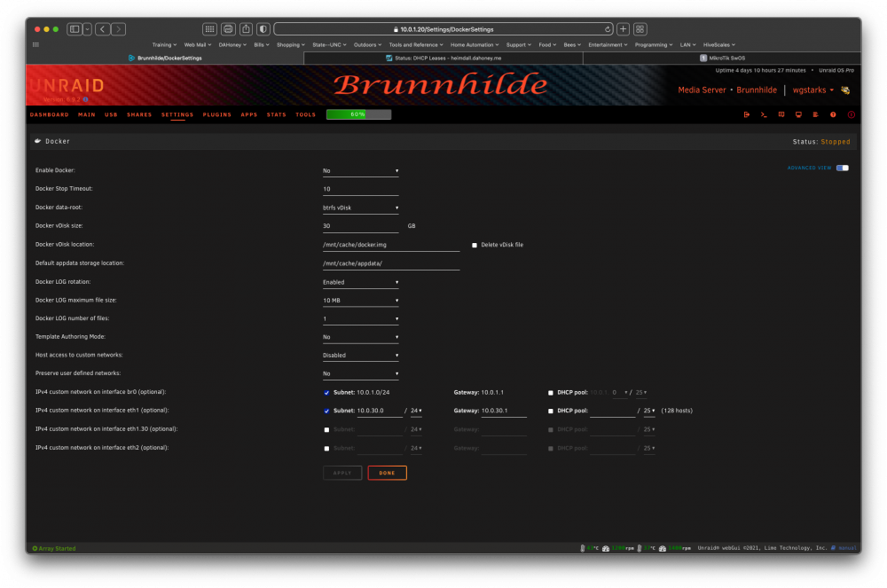887x588 pixels.
Task: Open the Docker data-root dropdown
Action: pos(360,208)
